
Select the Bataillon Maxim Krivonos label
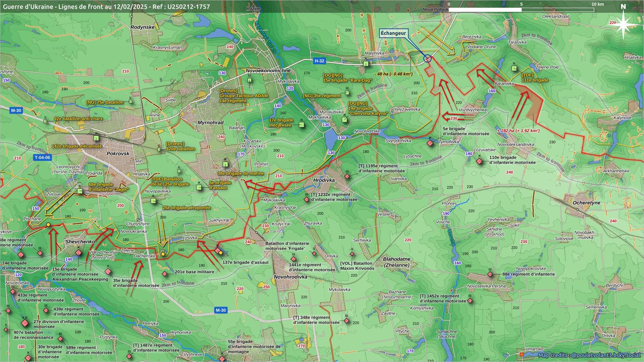point(357,266)
